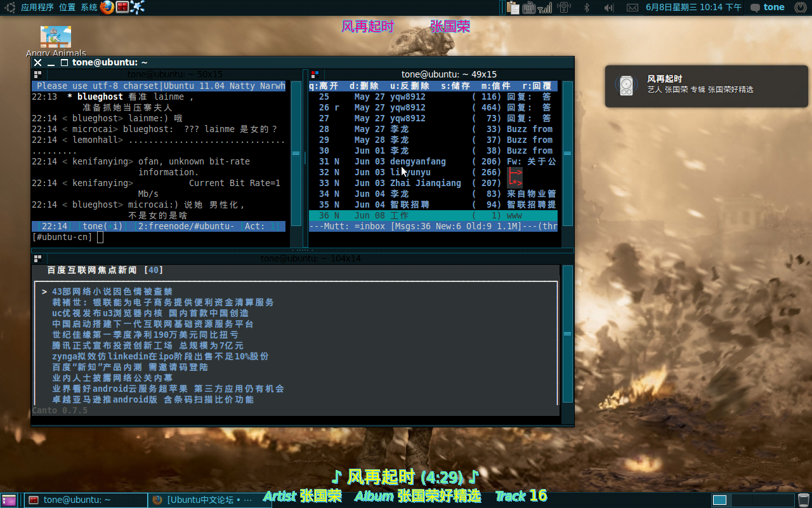Open news item 业内人士披露网络公关内幕
This screenshot has width=812, height=508.
click(x=112, y=378)
